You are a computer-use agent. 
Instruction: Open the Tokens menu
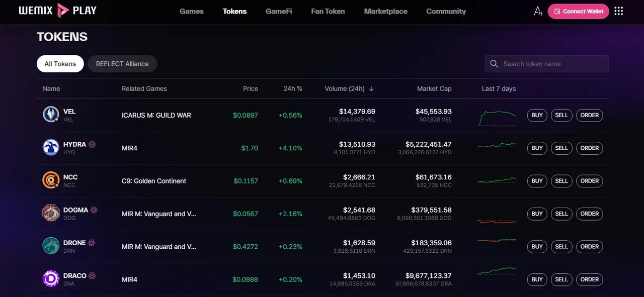pyautogui.click(x=235, y=11)
